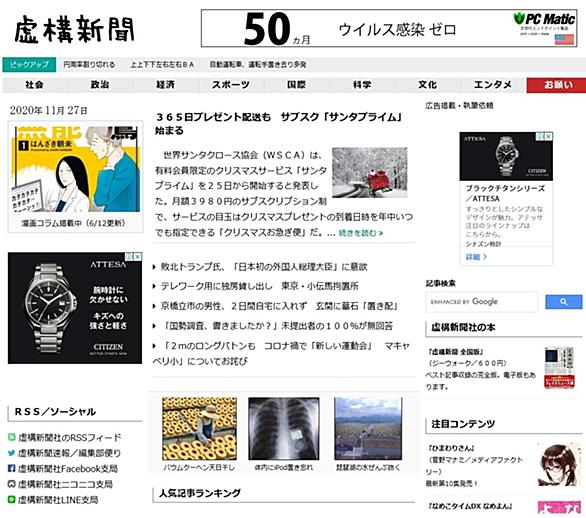Open the Twitter bird icon link
586x518 pixels.
[x=12, y=453]
